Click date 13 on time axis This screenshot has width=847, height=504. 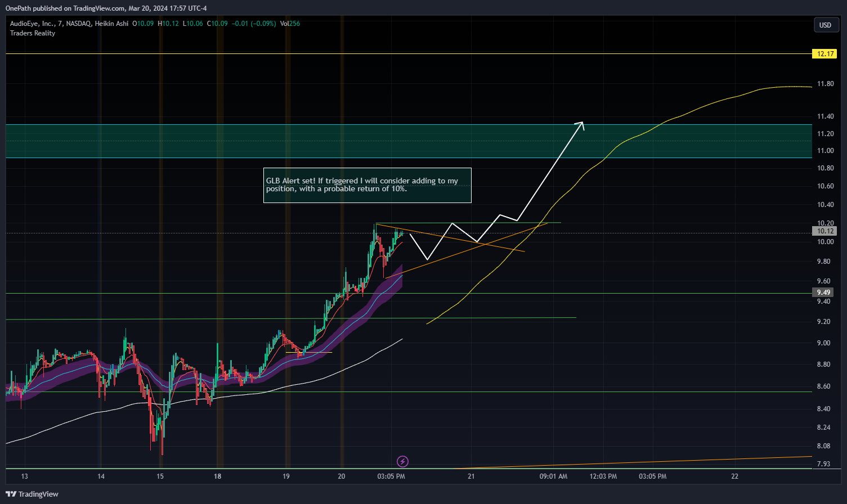click(24, 476)
